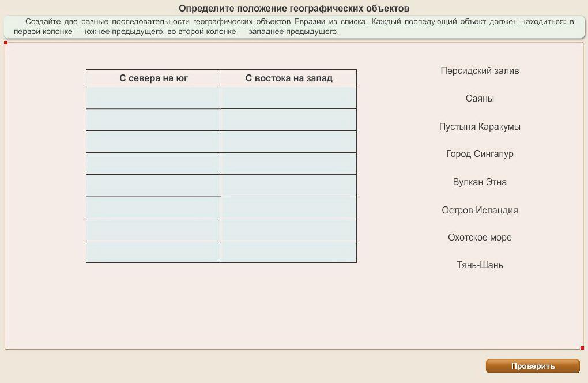Click the С севера на юг header
The height and width of the screenshot is (383, 588).
coord(154,78)
